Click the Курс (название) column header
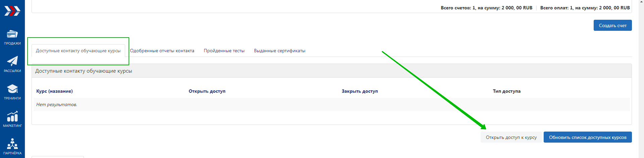This screenshot has width=644, height=158. coord(54,91)
